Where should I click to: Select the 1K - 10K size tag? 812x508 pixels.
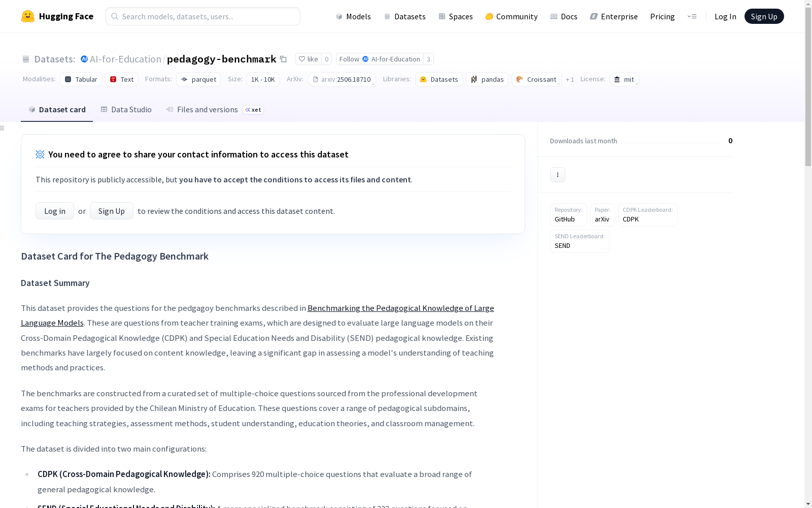coord(263,79)
